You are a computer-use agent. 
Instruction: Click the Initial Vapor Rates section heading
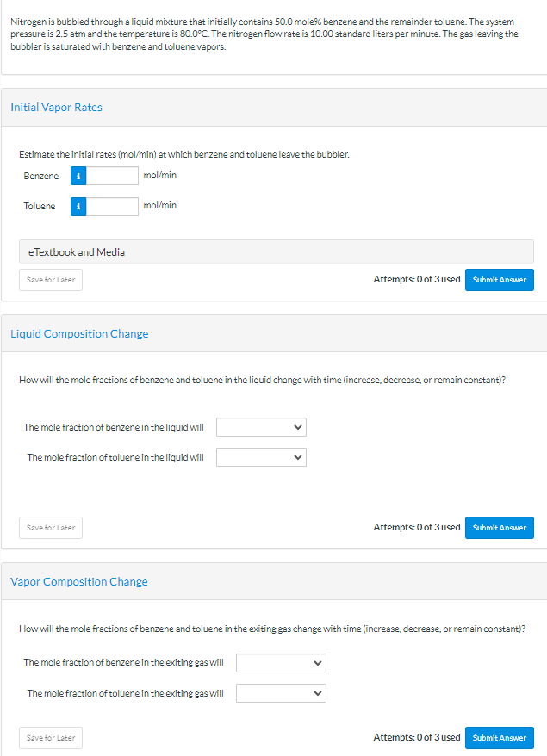pos(56,108)
